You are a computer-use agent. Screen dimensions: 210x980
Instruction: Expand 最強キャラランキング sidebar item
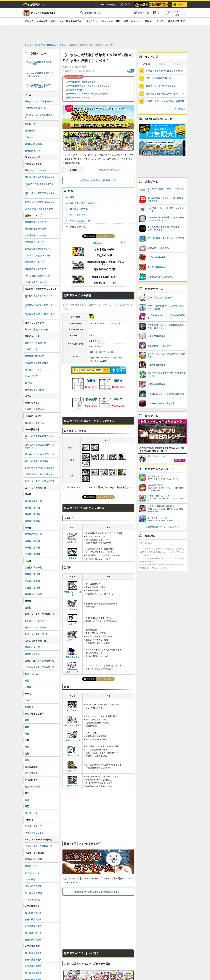point(41,170)
